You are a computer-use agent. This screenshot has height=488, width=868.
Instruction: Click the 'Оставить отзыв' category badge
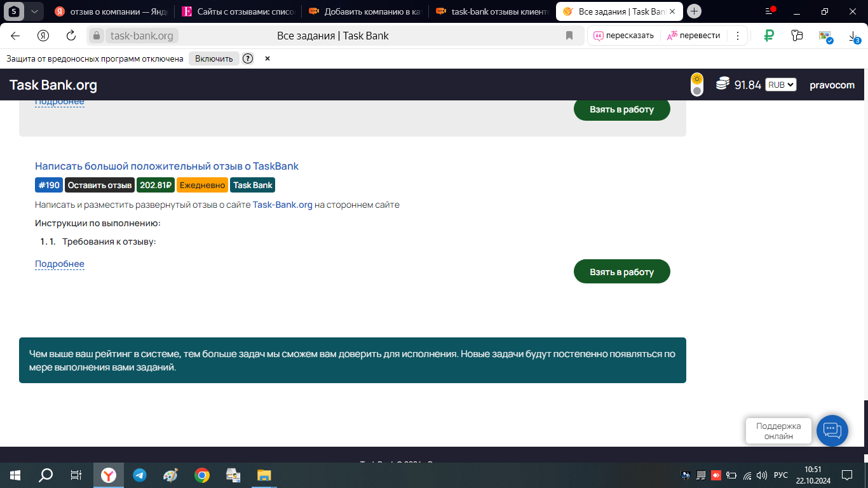point(100,185)
